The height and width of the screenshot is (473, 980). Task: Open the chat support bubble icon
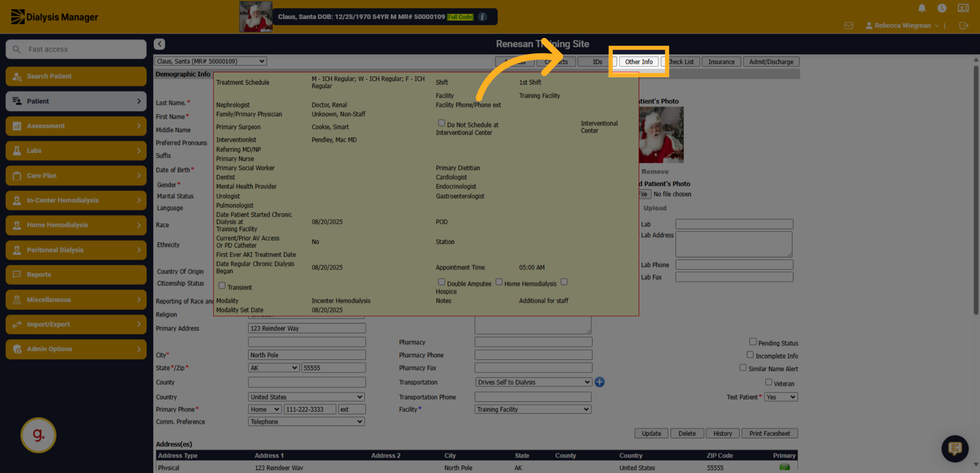(955, 449)
